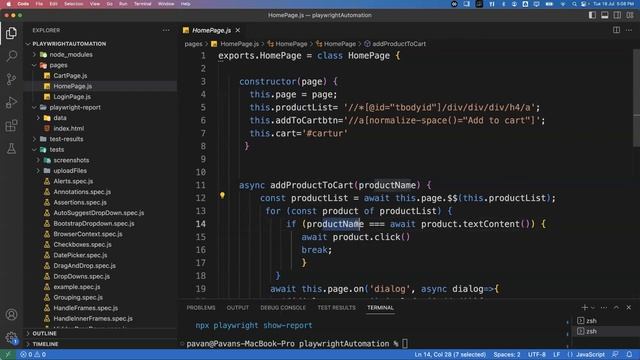Screen dimensions: 640x360
Task: Open editor More Actions ellipsis
Action: coord(629,30)
